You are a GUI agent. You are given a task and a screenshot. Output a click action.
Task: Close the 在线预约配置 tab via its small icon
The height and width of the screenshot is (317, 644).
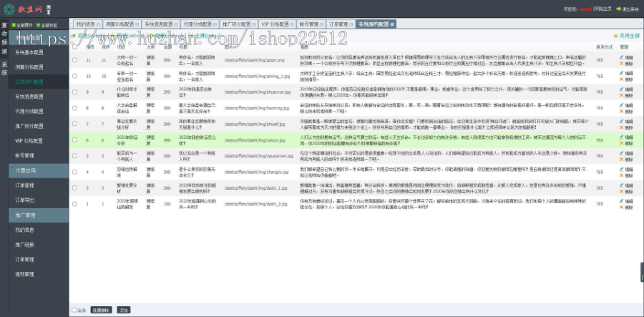pyautogui.click(x=392, y=24)
